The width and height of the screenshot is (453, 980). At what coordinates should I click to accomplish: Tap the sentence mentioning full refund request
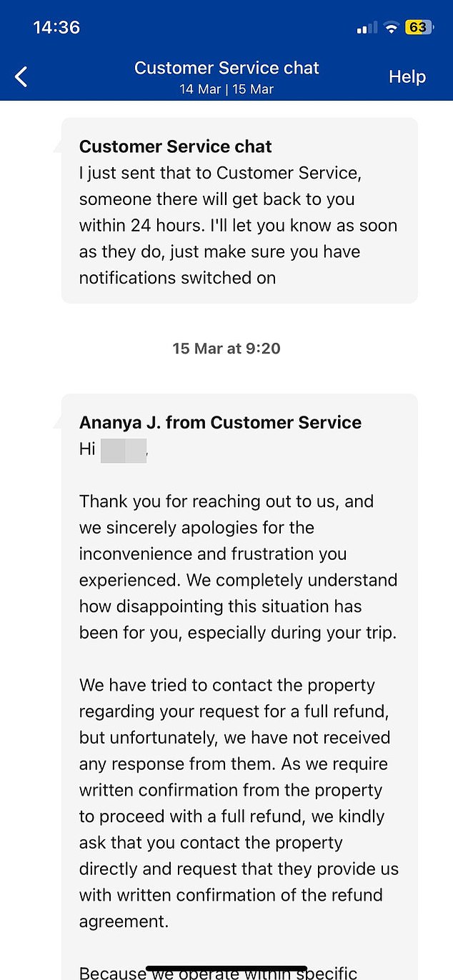tap(239, 711)
